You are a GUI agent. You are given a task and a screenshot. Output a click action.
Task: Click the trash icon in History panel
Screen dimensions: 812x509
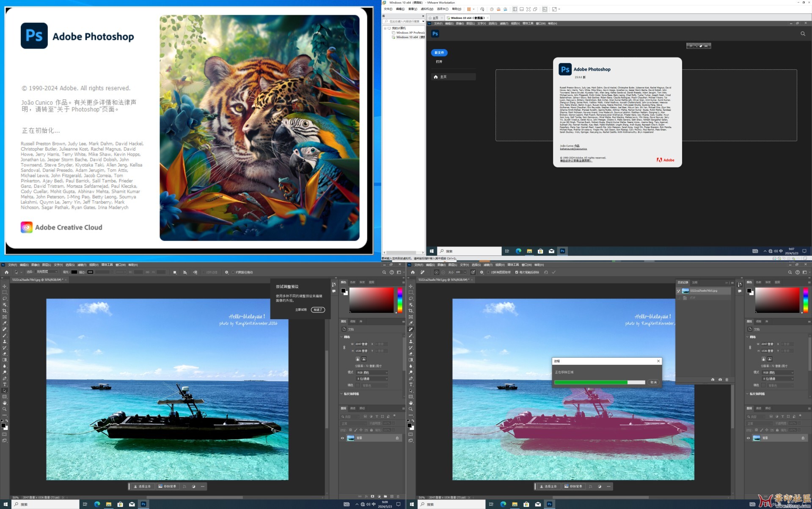[x=727, y=380]
